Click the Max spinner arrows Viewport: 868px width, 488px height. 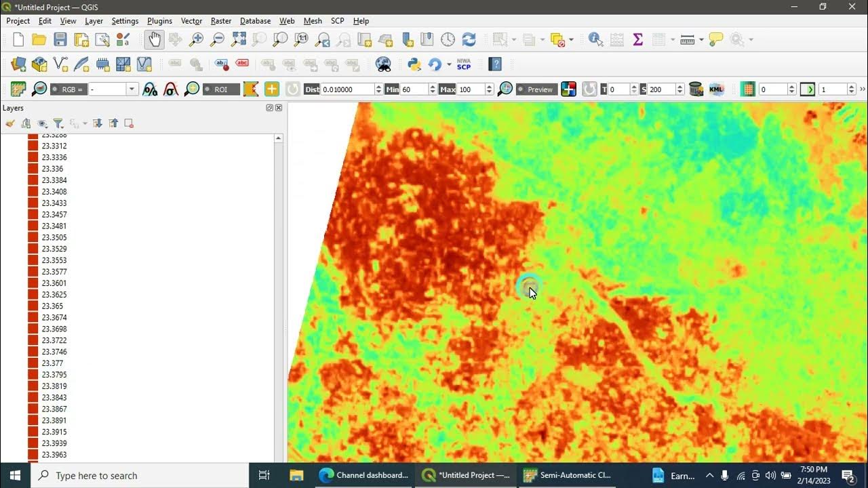tap(488, 89)
